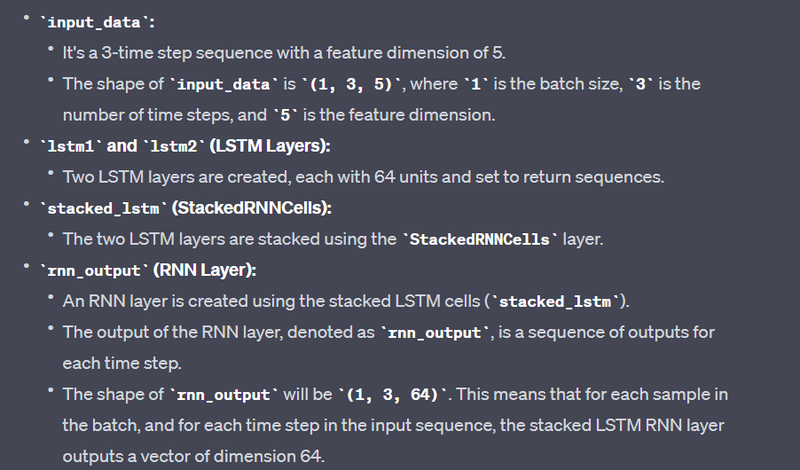Click the `lstm2` inline code label

[x=173, y=146]
